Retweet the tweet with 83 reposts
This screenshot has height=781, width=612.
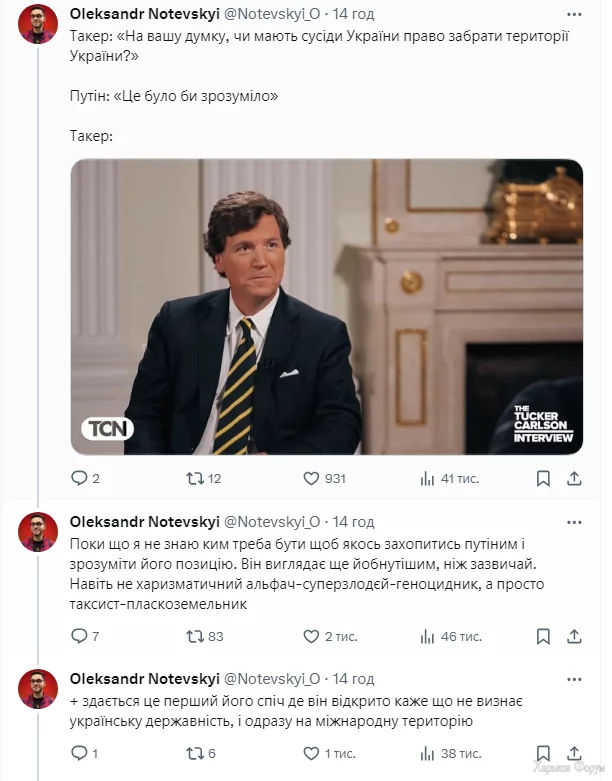tap(204, 637)
